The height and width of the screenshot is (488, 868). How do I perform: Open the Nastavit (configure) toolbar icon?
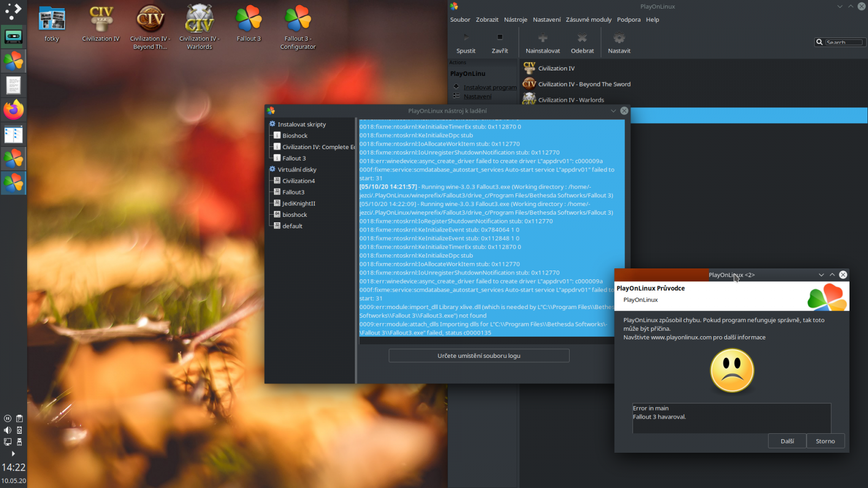tap(619, 42)
